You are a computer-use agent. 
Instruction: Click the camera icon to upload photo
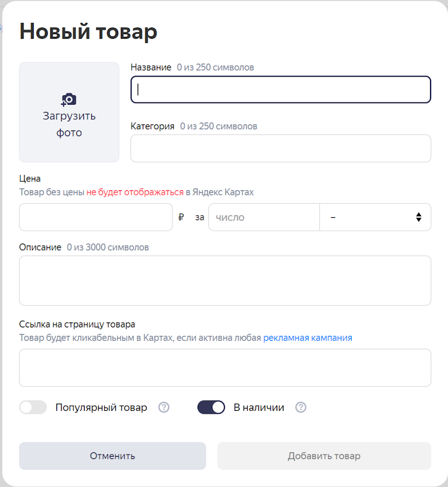[x=68, y=99]
